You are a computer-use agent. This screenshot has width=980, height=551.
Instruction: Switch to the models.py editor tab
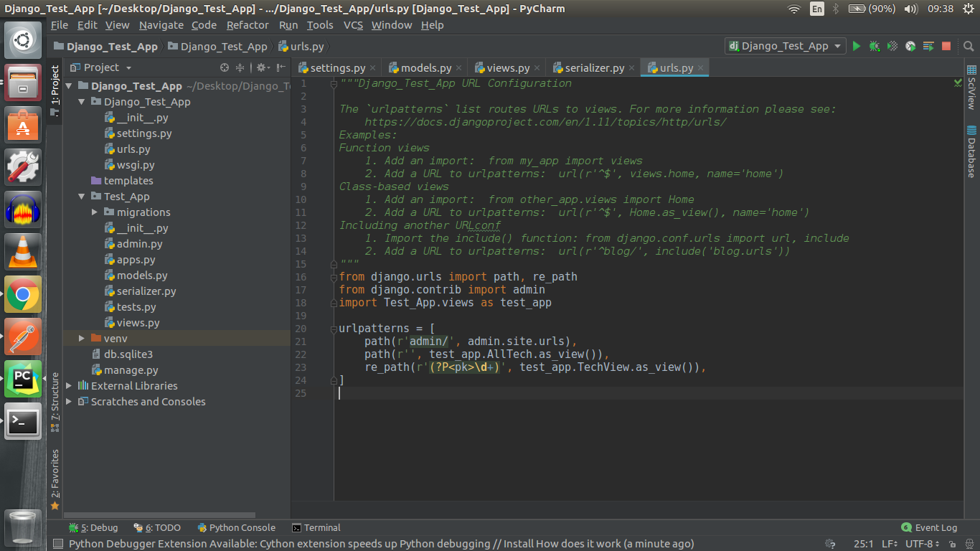click(426, 68)
